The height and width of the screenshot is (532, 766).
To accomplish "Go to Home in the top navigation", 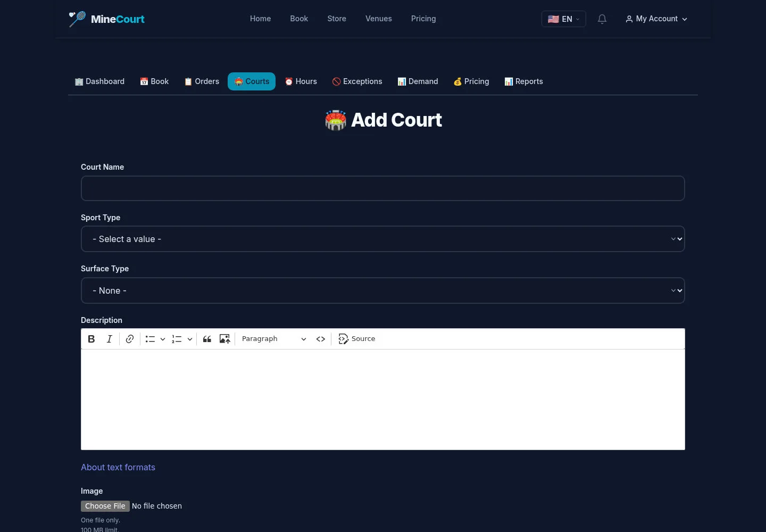I will point(261,19).
